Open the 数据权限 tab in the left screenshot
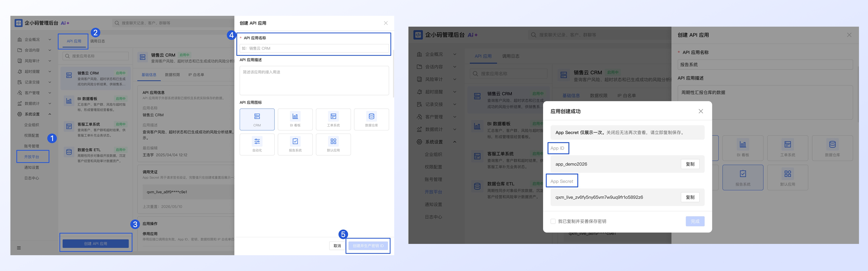868x271 pixels. (x=172, y=75)
